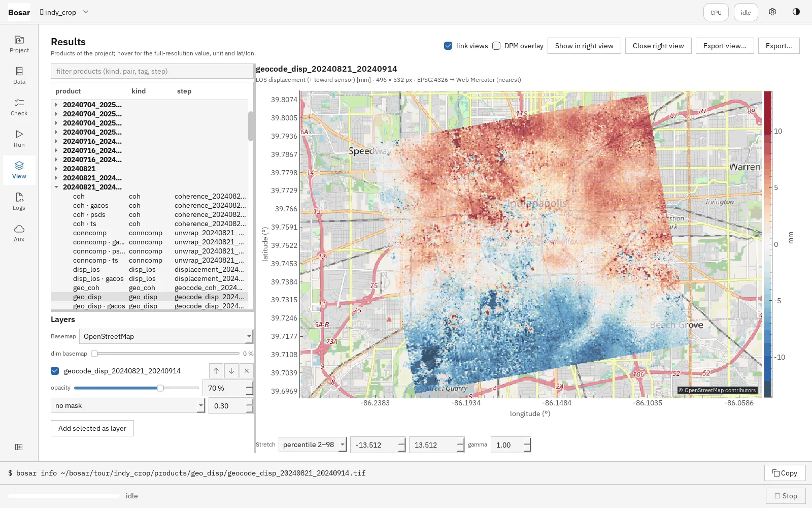Open the Basemap OpenStreetMap dropdown
Viewport: 812px width, 508px height.
point(166,336)
